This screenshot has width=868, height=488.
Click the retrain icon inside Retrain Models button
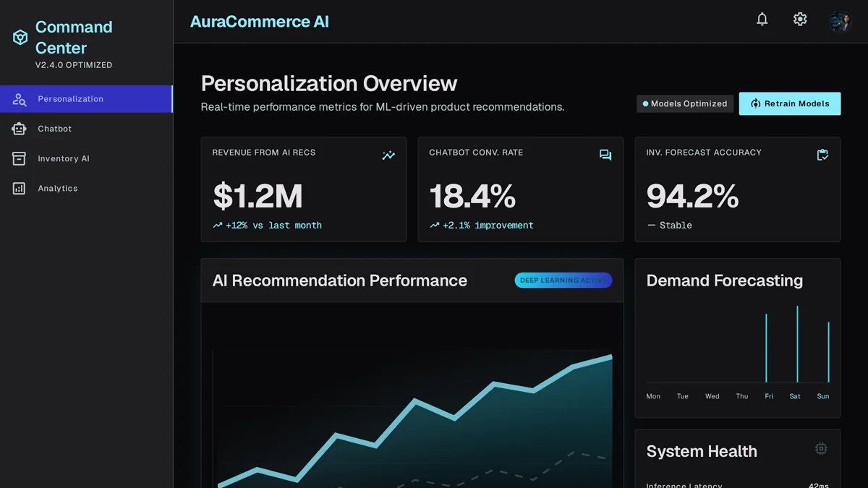click(x=756, y=103)
